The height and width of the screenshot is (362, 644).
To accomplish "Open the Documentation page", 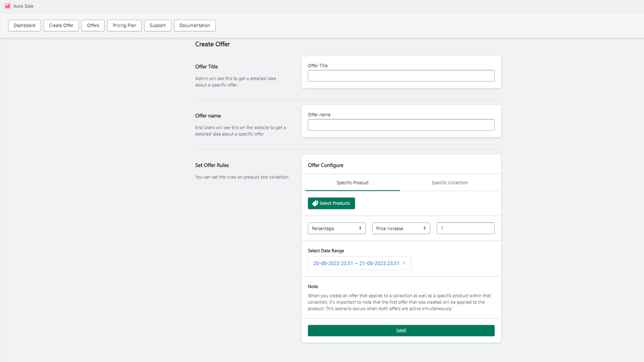I will coord(195,26).
